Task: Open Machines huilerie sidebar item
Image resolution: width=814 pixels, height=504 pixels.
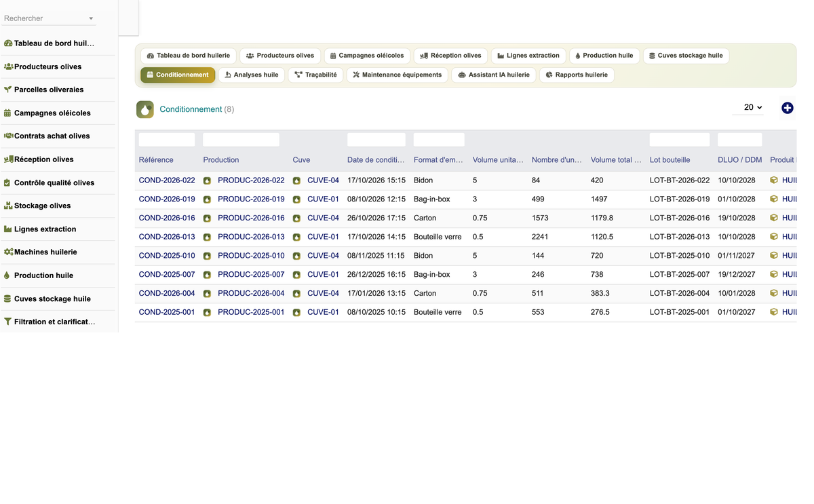Action: coord(57,252)
